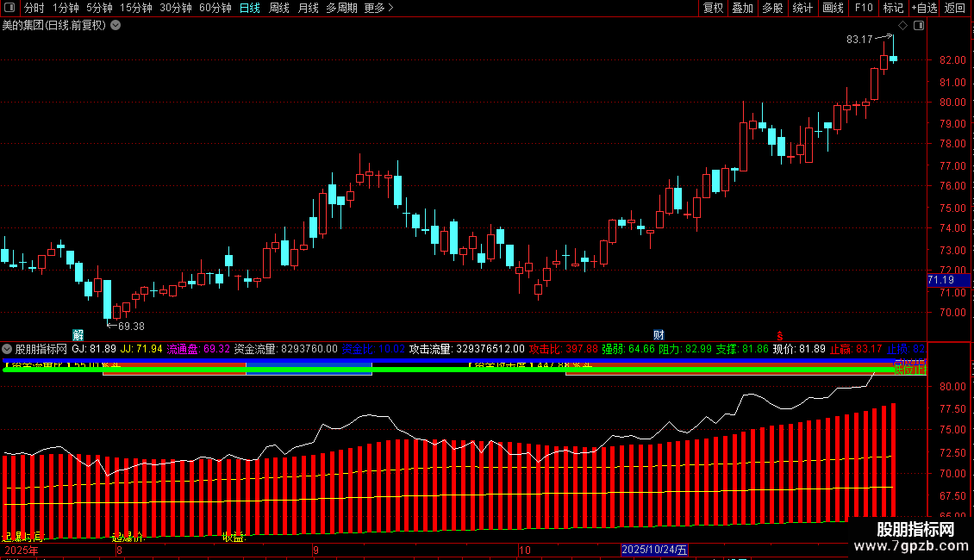
Task: Click the 支撑: 81.86 value
Action: click(x=742, y=350)
